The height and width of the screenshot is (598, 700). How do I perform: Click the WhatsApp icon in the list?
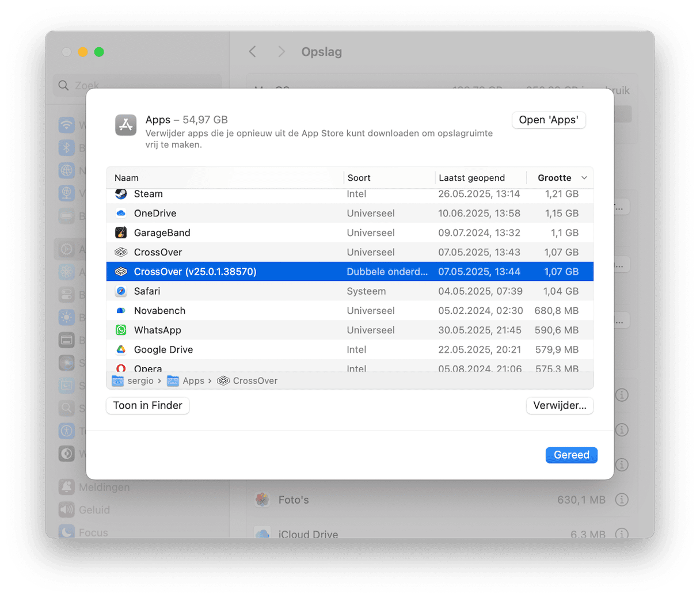(121, 330)
